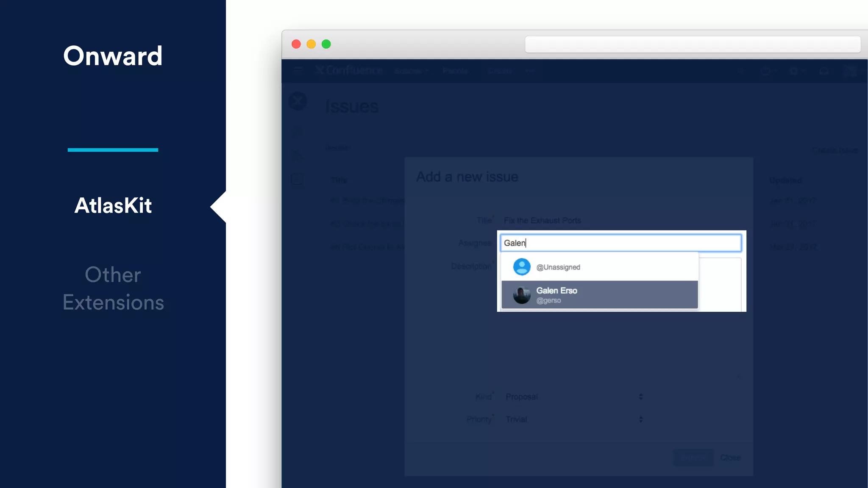The width and height of the screenshot is (868, 488).
Task: Click the Updated column header
Action: [x=785, y=180]
